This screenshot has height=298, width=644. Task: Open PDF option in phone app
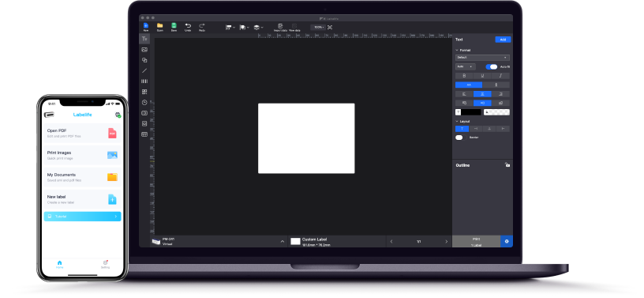(82, 133)
